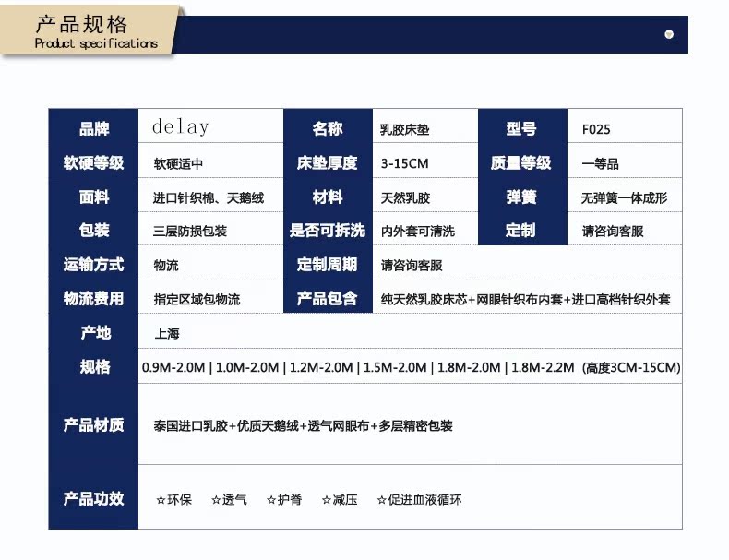The height and width of the screenshot is (560, 729).
Task: Select the 质量等级 label cell
Action: pyautogui.click(x=522, y=161)
